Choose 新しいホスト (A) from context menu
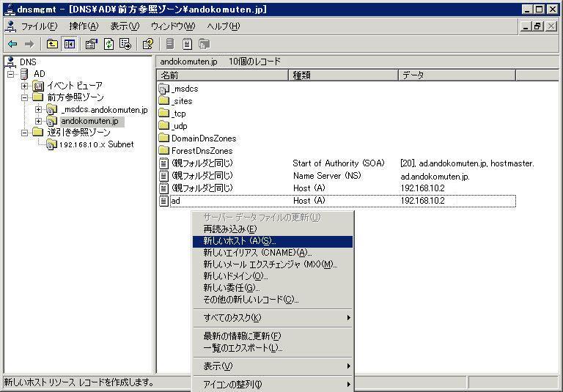 coord(273,241)
